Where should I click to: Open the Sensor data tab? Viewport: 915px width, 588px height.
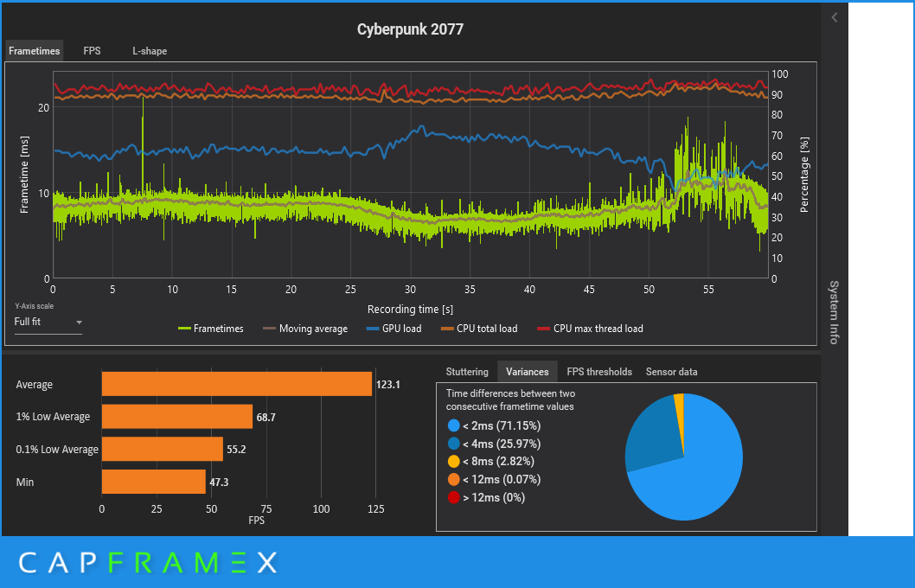click(x=672, y=372)
